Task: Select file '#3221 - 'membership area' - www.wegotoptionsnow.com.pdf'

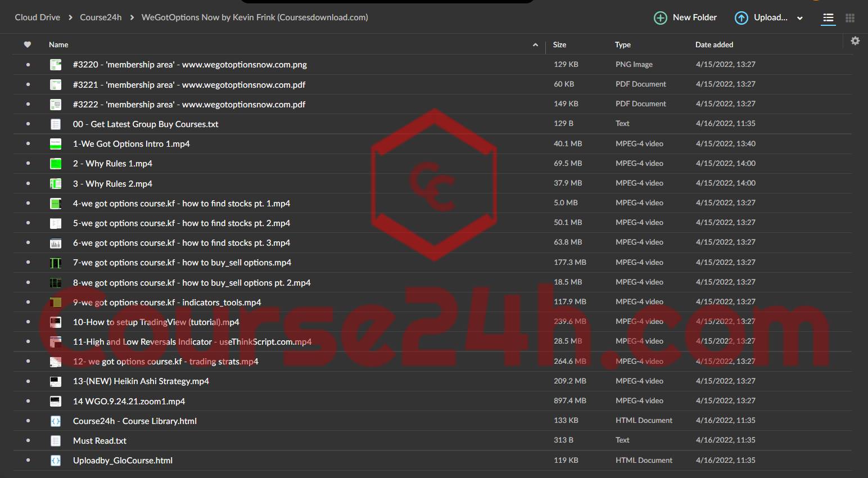Action: point(189,84)
